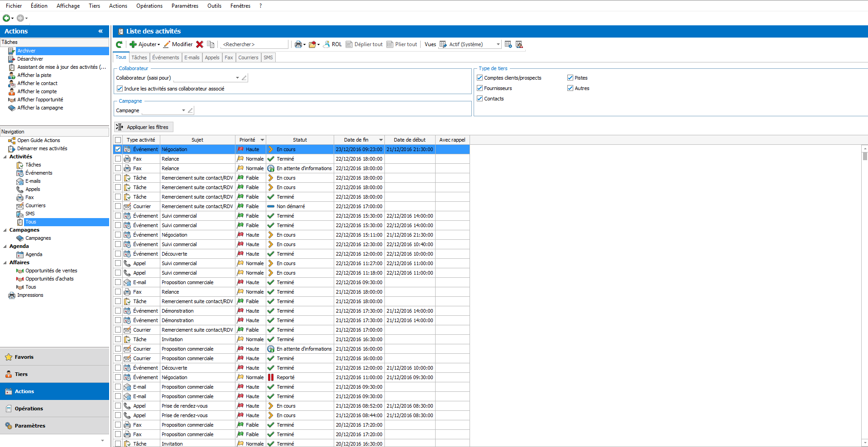Open the Archiver action
This screenshot has height=447, width=868.
[x=27, y=51]
